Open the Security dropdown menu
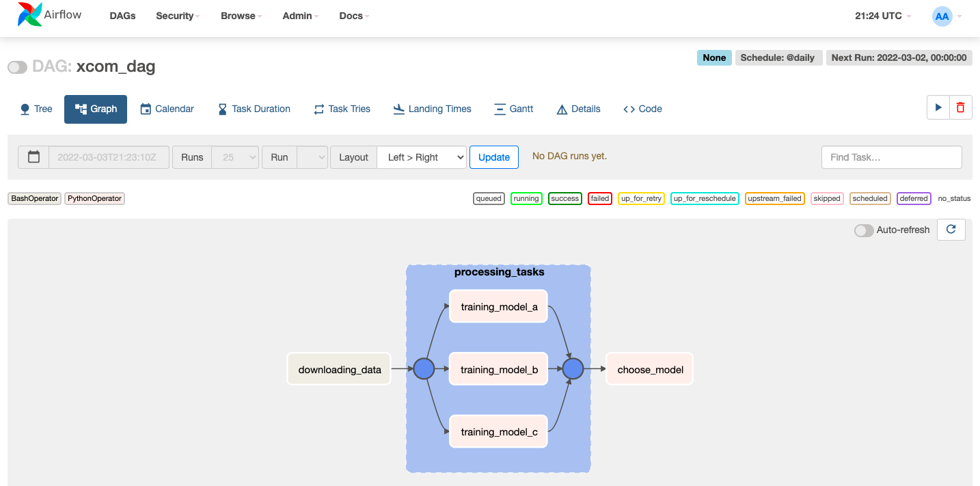The height and width of the screenshot is (486, 980). tap(178, 16)
